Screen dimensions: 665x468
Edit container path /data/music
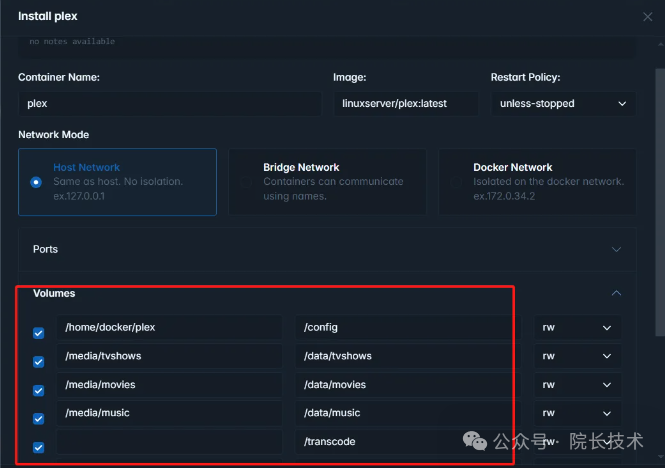[408, 413]
